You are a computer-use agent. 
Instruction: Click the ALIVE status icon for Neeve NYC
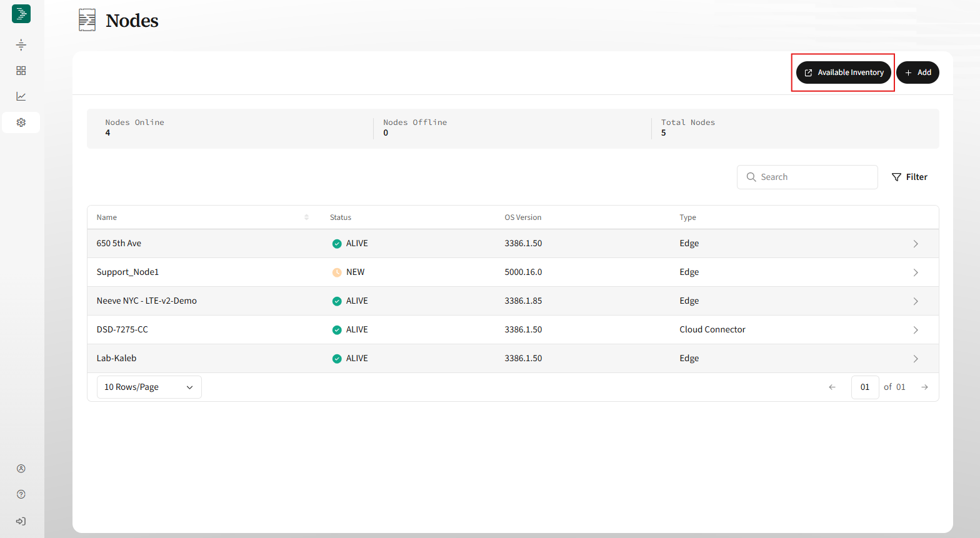[x=337, y=301]
